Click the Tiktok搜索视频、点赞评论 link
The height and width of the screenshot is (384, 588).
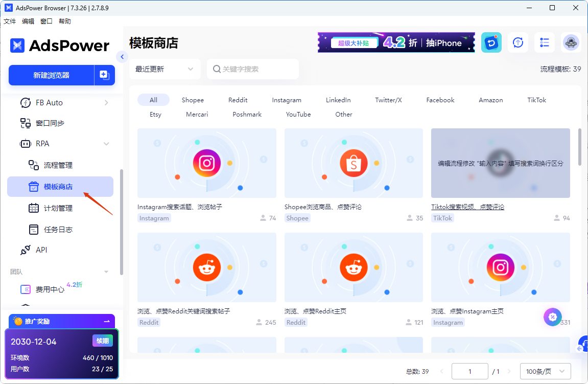(x=467, y=207)
